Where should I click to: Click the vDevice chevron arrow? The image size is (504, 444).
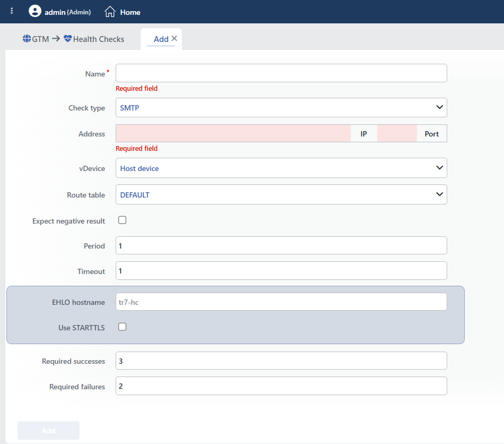pos(439,168)
